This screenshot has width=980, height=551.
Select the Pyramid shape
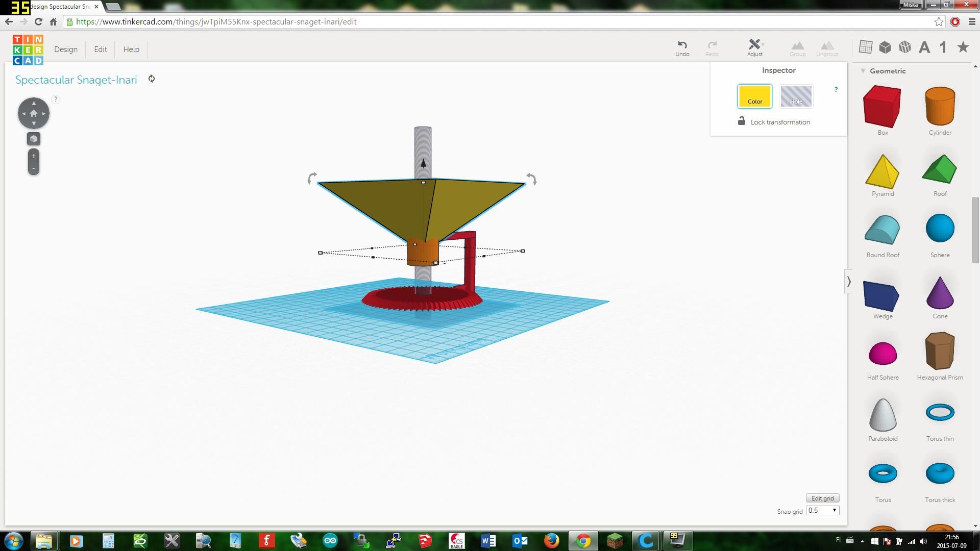click(x=882, y=168)
